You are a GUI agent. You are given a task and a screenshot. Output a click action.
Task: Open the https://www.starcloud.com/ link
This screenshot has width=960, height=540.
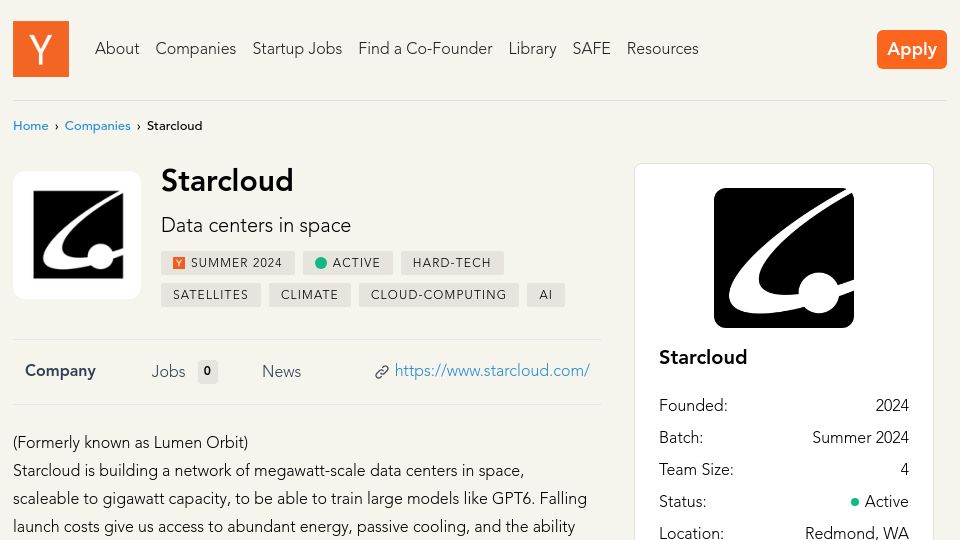click(x=492, y=371)
